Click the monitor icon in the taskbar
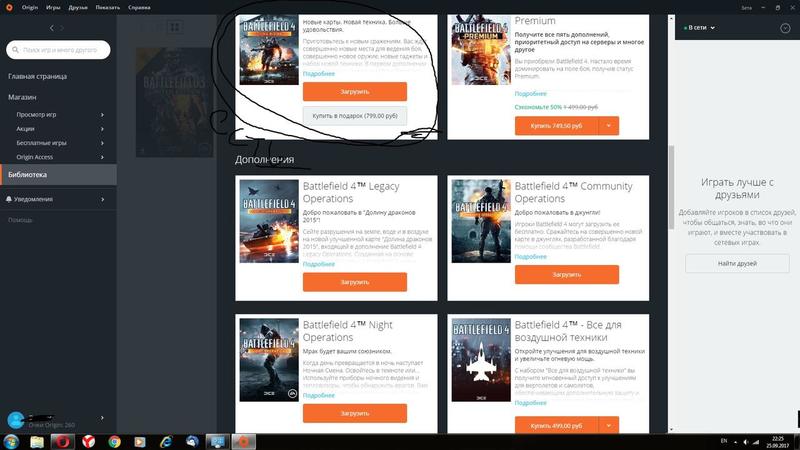The height and width of the screenshot is (450, 800). 217,442
